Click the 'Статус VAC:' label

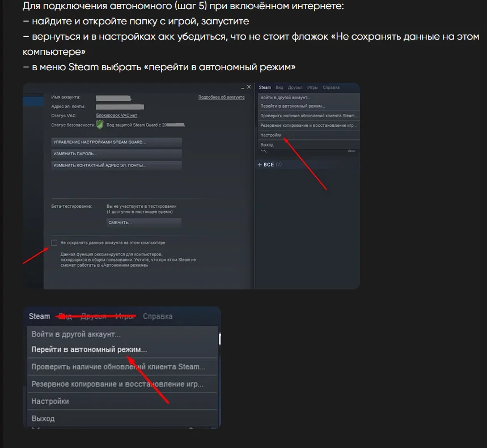pyautogui.click(x=63, y=116)
